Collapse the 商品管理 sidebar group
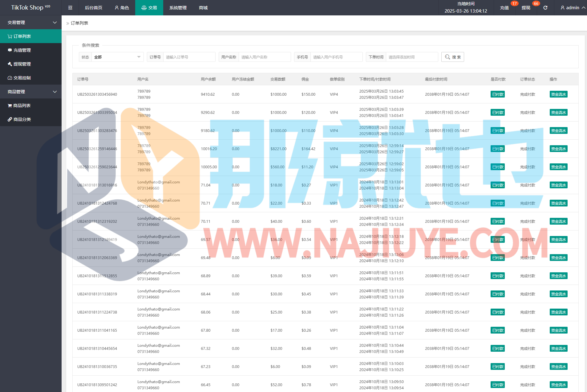This screenshot has height=392, width=587. click(31, 92)
